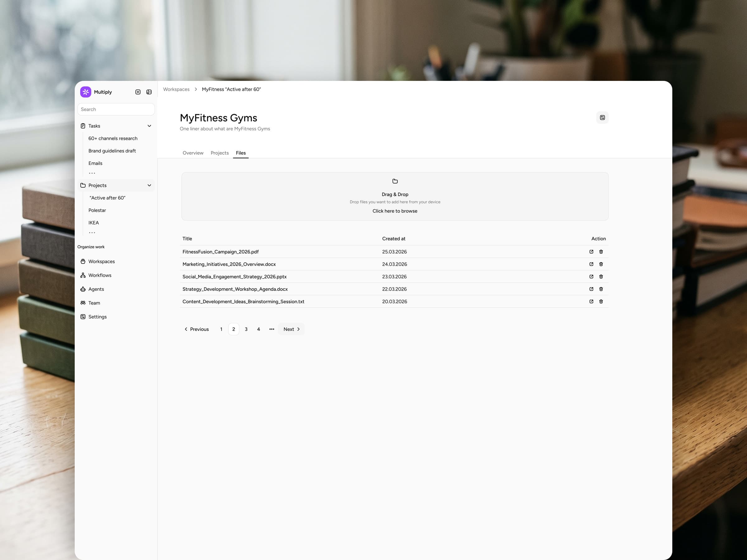The image size is (747, 560).
Task: Delete FitnessFusion_Campaign_2026.pdf with trash icon
Action: (601, 251)
